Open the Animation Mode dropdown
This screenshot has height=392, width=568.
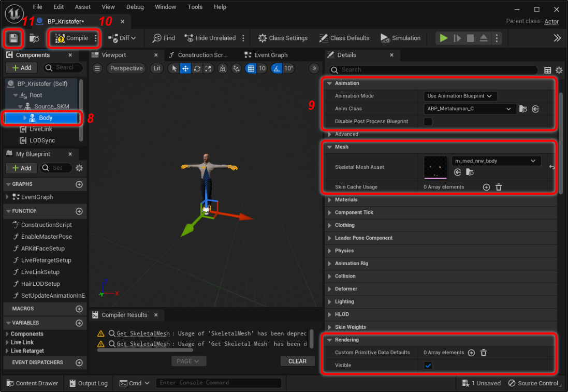460,96
